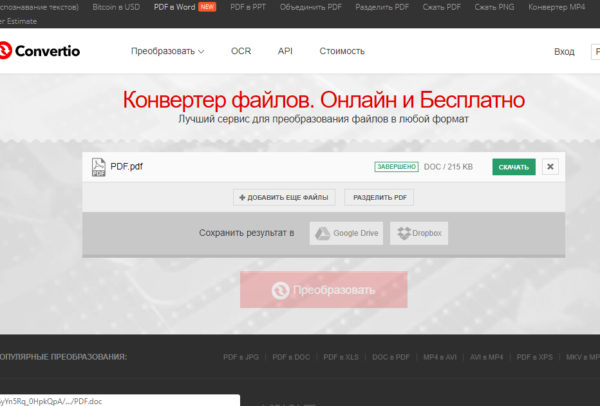Click the DOC / 215 KB file info
The width and height of the screenshot is (600, 406).
click(x=448, y=167)
